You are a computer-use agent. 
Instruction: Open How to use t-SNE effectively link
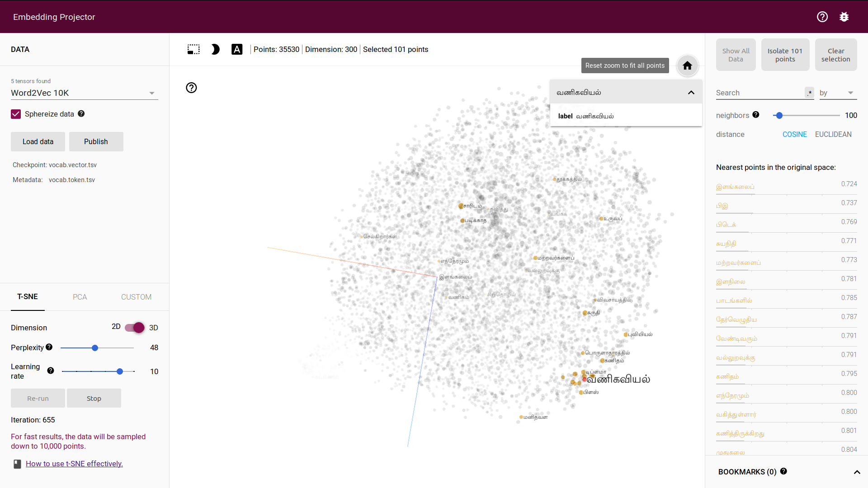click(x=74, y=464)
